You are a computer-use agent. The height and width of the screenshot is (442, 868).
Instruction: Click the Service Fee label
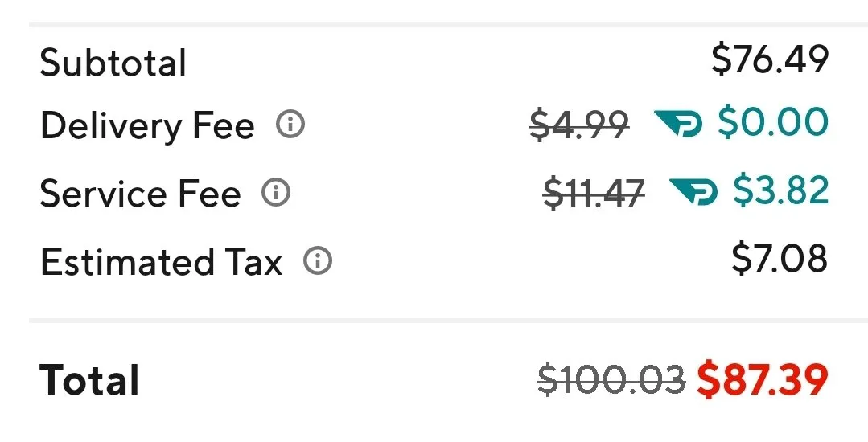point(140,194)
